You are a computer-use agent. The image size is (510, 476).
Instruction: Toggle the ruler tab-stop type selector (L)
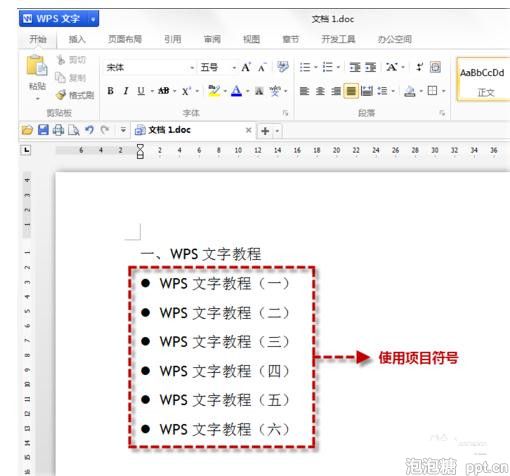[x=26, y=150]
